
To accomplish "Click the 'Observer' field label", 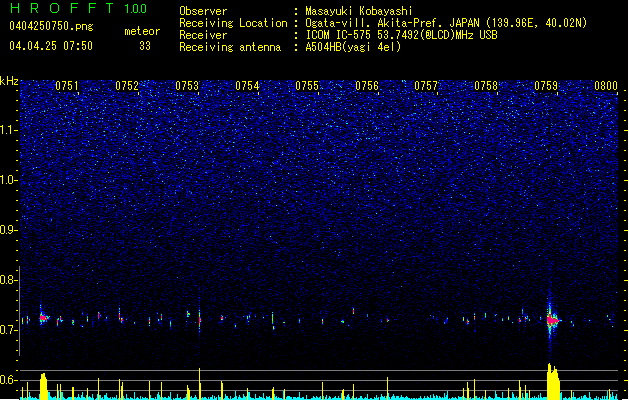I will click(203, 11).
